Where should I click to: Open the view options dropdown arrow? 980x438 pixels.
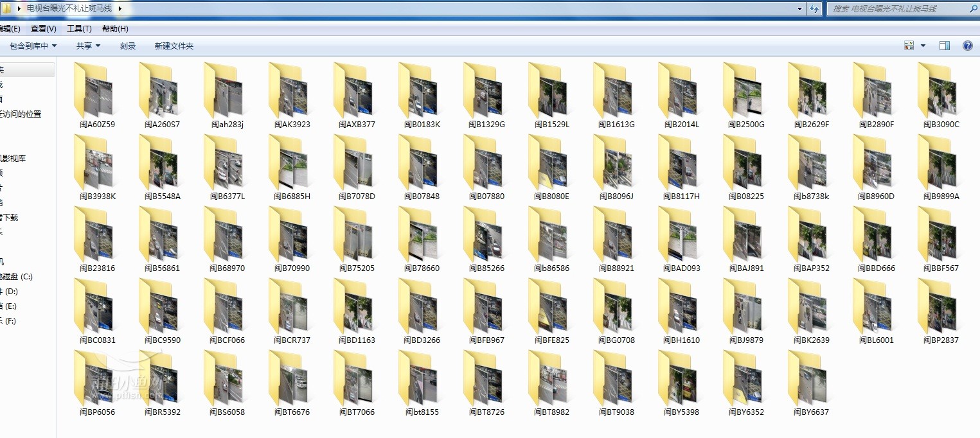923,46
